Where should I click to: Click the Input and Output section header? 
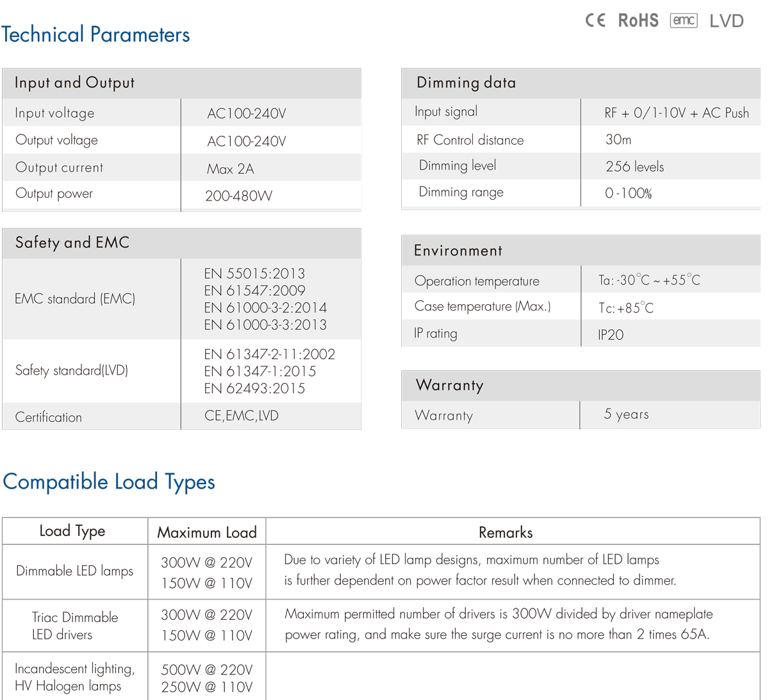tap(74, 83)
